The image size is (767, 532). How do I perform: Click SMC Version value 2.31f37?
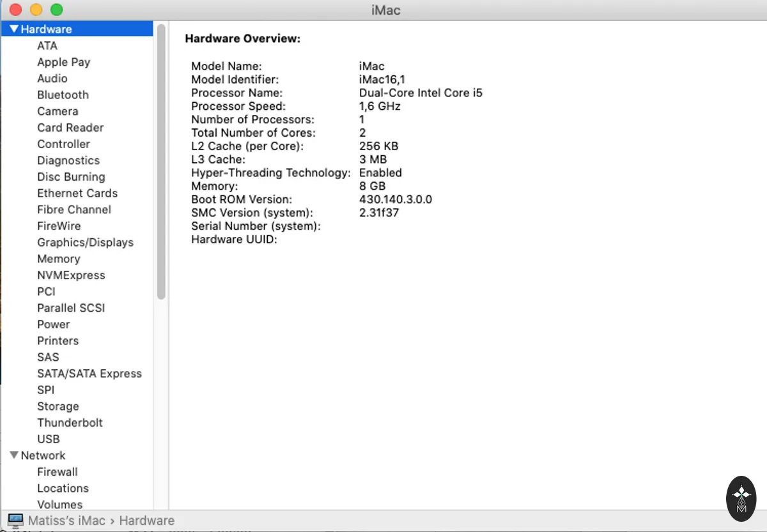[x=379, y=213]
